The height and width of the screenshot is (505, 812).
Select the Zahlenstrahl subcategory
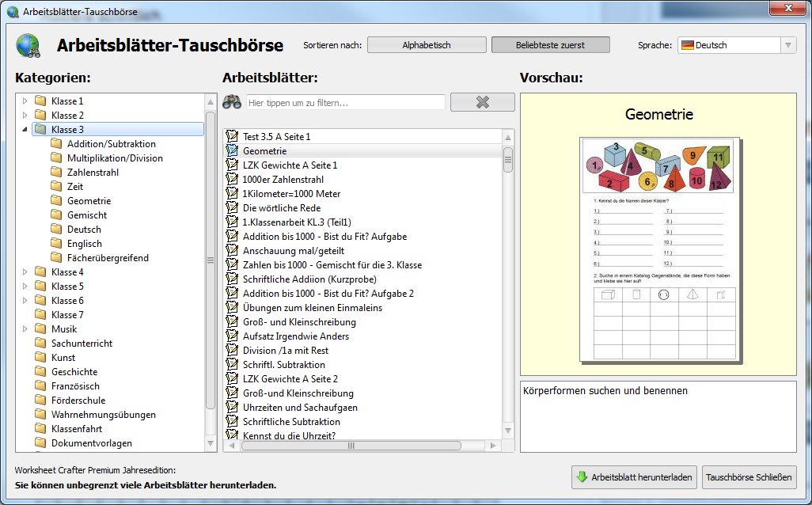(x=93, y=173)
